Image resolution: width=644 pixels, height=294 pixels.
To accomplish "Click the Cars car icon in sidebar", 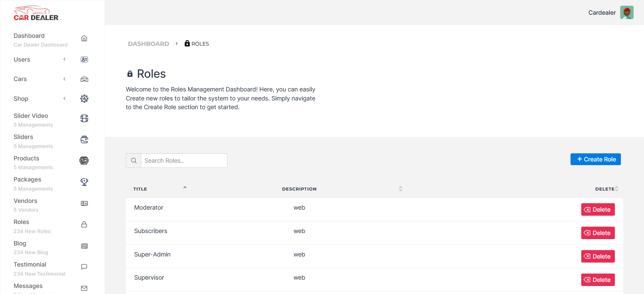I will click(84, 79).
